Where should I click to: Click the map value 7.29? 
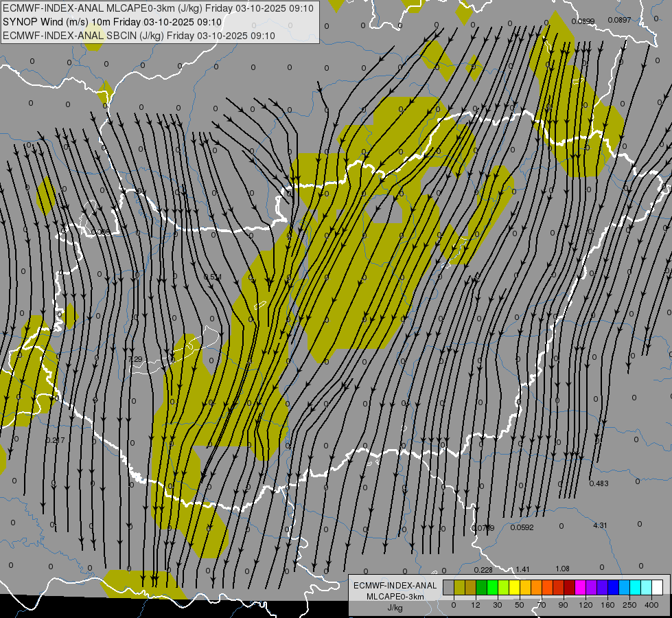point(135,359)
